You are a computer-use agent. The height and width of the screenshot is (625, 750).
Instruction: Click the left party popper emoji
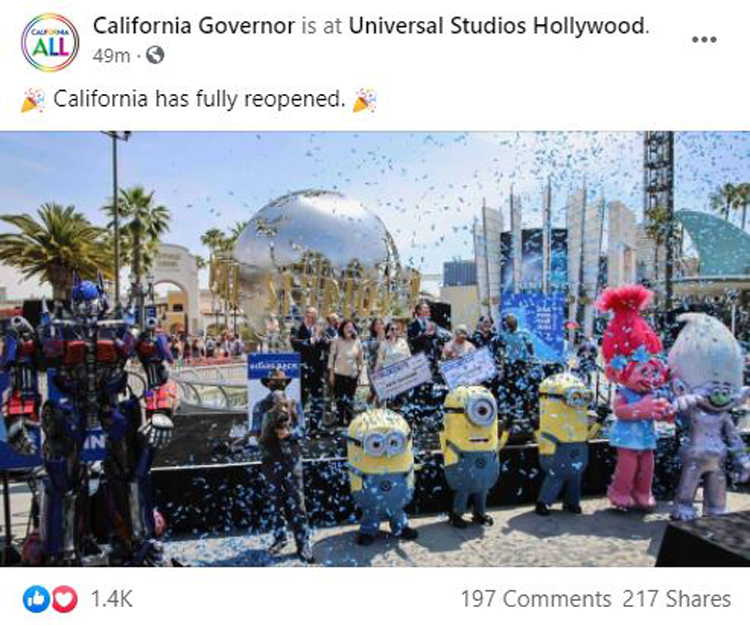(33, 100)
